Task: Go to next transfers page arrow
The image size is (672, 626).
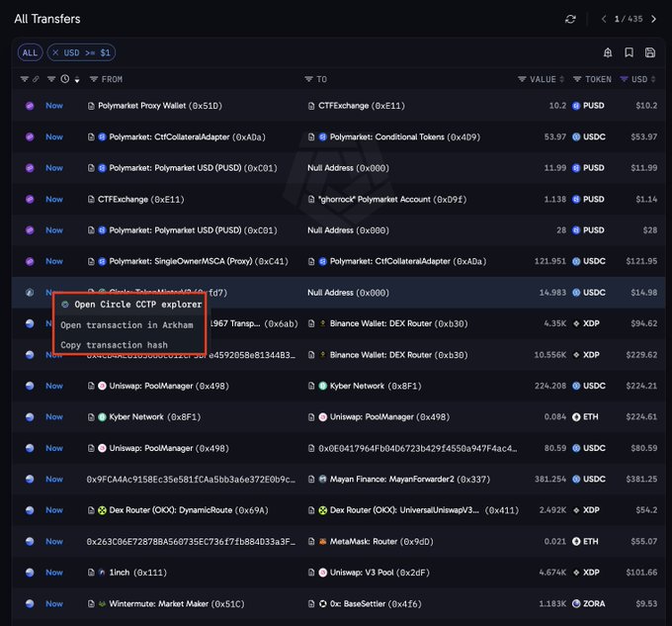Action: (653, 20)
